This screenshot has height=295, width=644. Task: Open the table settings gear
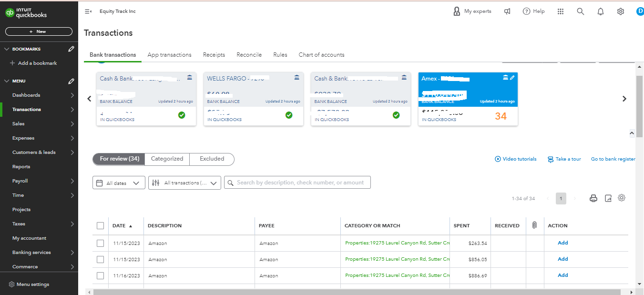(x=622, y=198)
